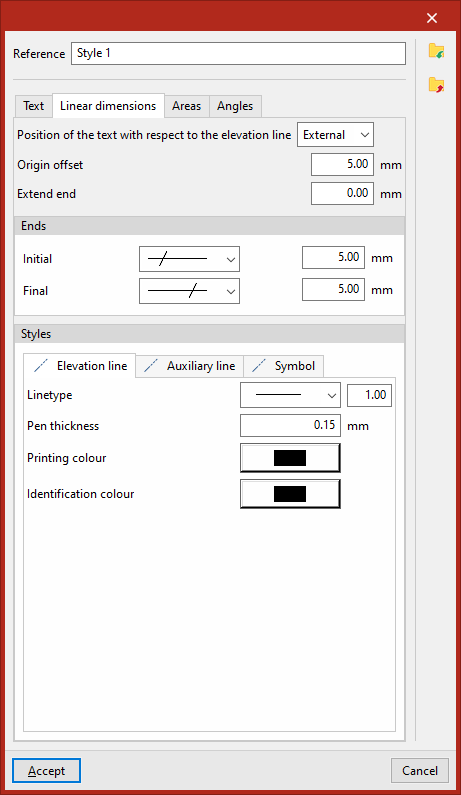This screenshot has height=795, width=461.
Task: Select the Auxiliary line style tab
Action: [190, 366]
